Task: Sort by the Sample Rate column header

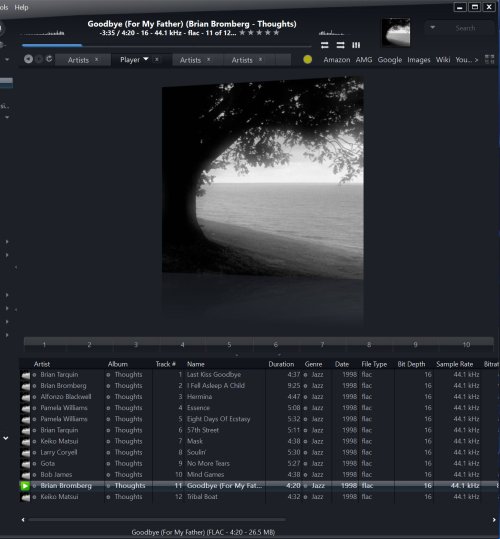Action: [454, 364]
